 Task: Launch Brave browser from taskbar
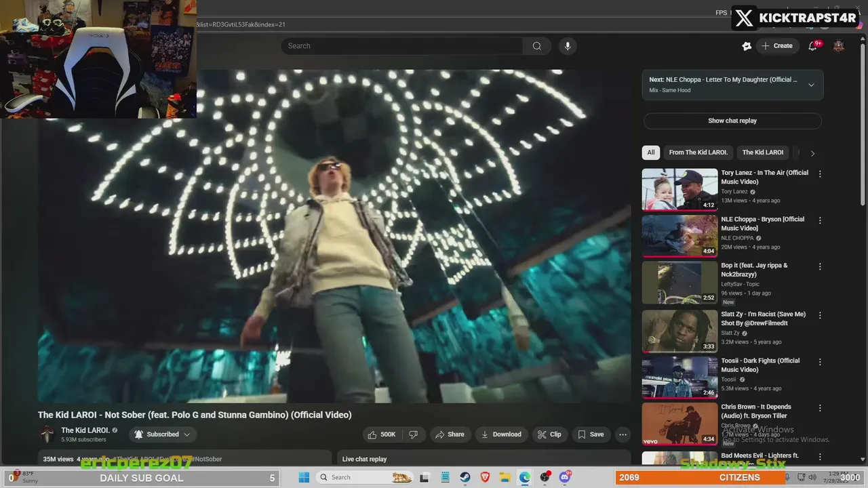[485, 477]
